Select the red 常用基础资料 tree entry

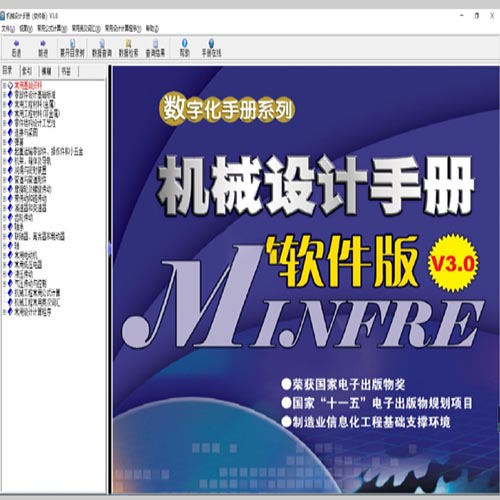[x=28, y=85]
